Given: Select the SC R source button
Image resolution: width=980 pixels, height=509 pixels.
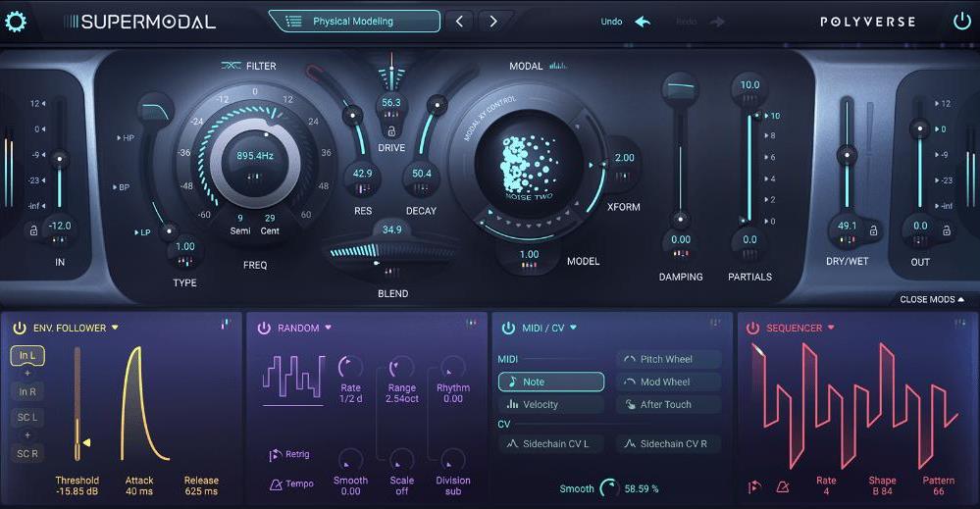Looking at the screenshot, I should pos(27,454).
